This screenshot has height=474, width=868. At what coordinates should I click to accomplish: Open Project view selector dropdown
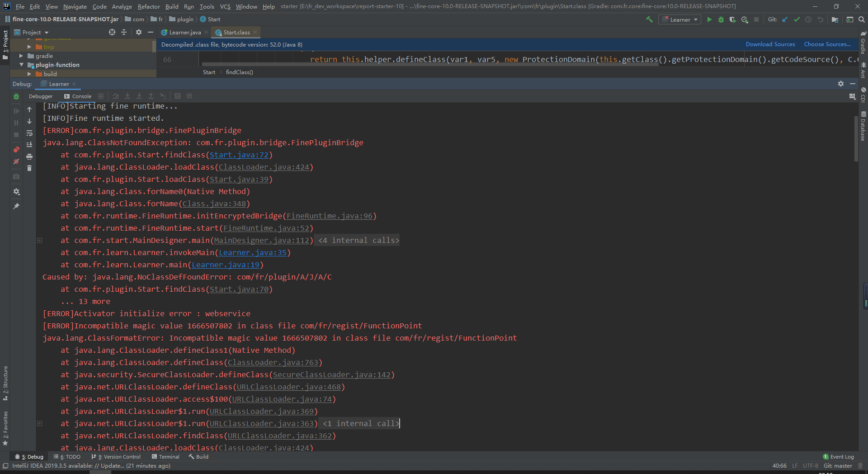[x=32, y=32]
